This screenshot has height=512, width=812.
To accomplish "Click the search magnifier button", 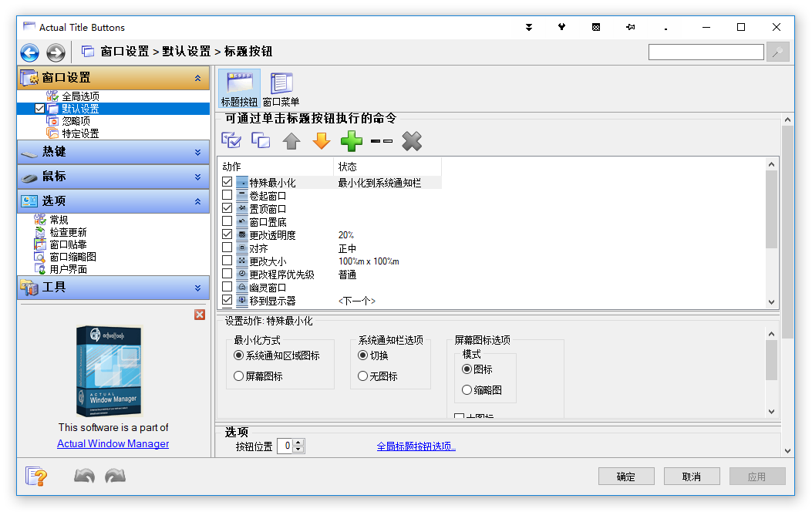I will point(777,52).
